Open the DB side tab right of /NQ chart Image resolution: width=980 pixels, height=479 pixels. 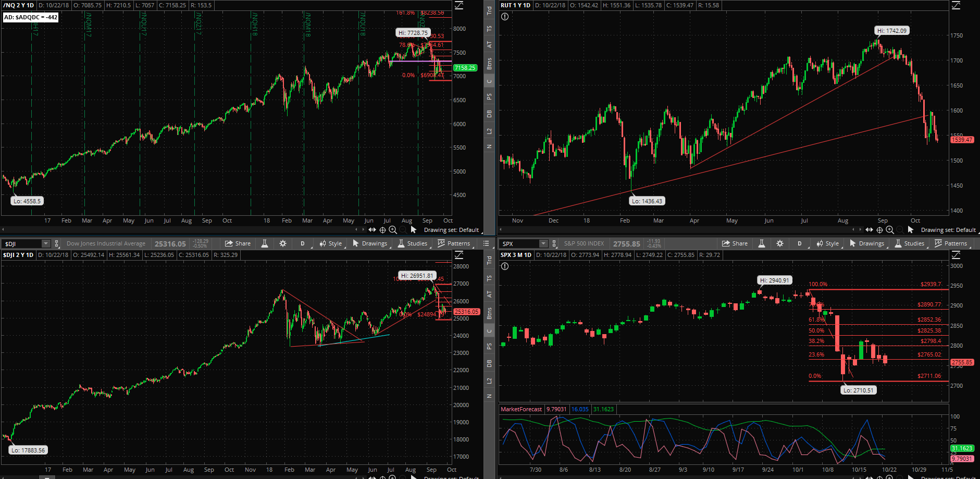tap(489, 114)
